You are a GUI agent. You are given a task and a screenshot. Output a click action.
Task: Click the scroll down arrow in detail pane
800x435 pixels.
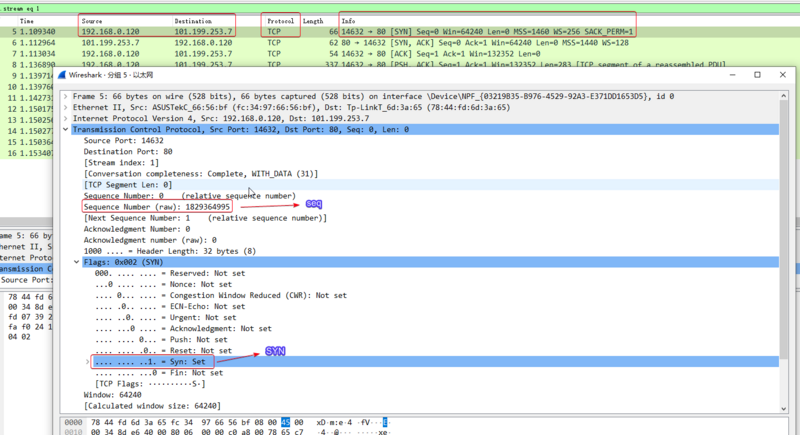784,408
